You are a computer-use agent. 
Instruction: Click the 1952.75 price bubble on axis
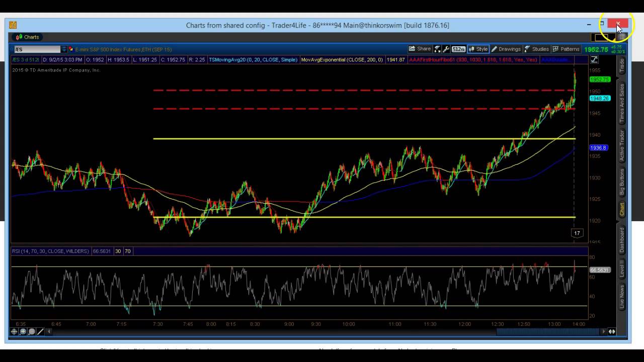point(600,79)
